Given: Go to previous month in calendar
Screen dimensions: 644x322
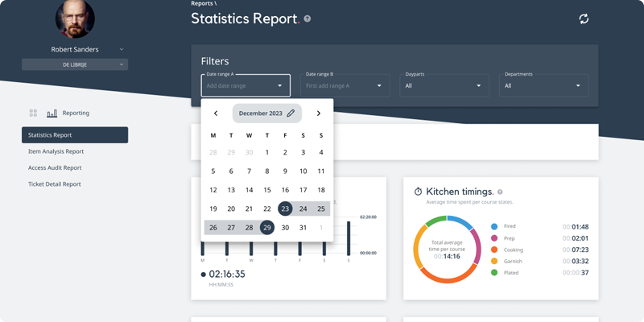Looking at the screenshot, I should click(216, 114).
